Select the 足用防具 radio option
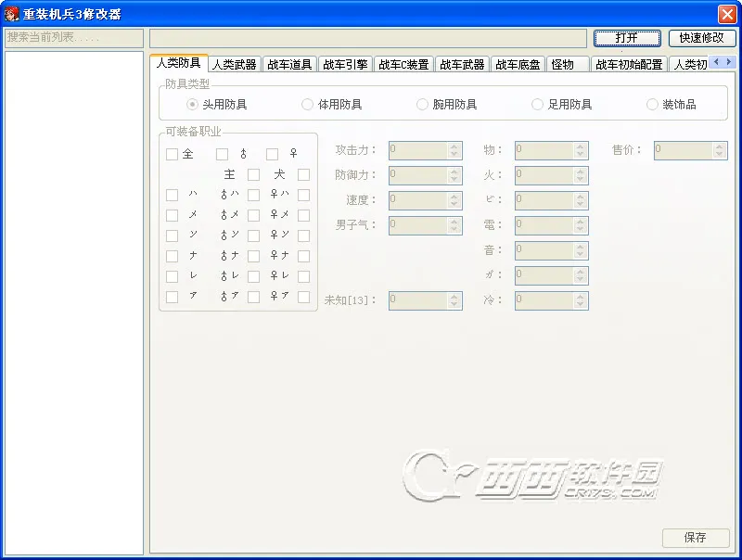 (539, 104)
